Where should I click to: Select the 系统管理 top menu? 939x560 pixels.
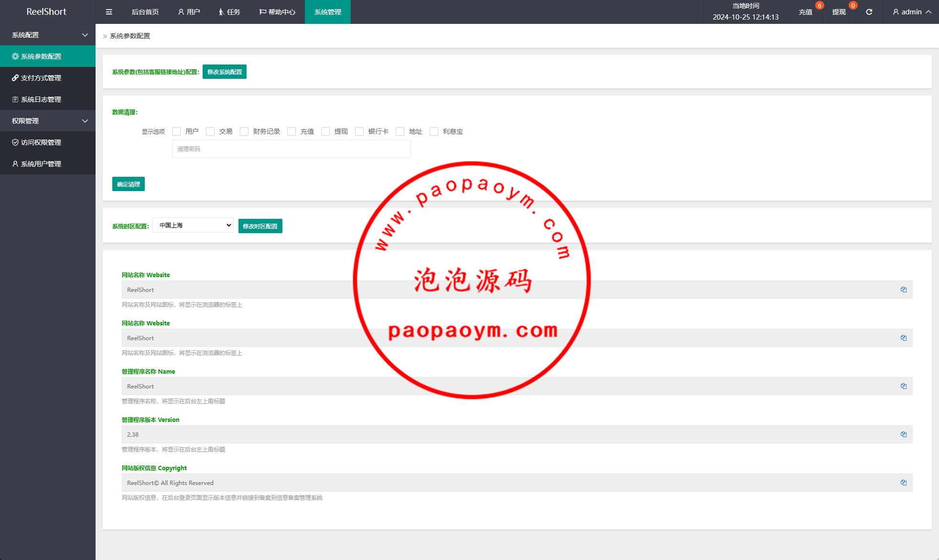328,12
